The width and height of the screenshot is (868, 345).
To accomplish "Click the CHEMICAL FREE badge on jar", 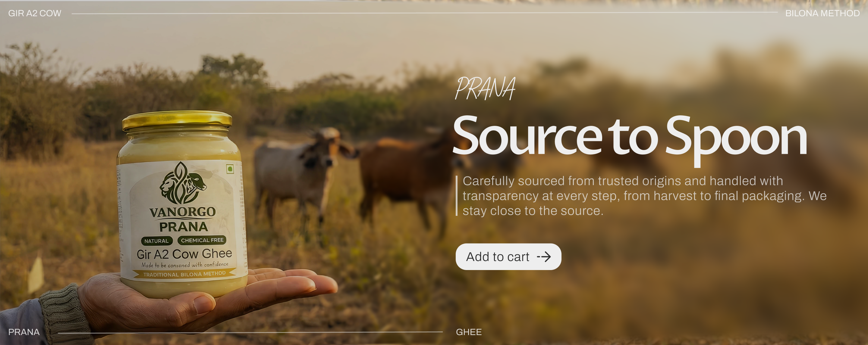I will 202,240.
